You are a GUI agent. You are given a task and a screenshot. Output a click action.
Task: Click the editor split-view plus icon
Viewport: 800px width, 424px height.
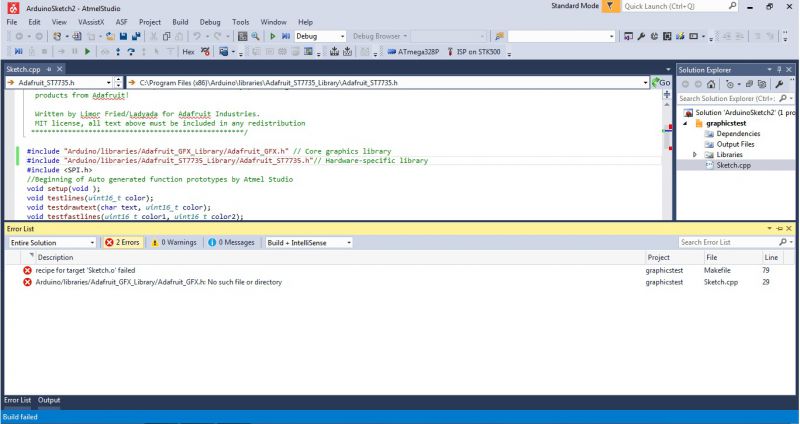tap(666, 94)
